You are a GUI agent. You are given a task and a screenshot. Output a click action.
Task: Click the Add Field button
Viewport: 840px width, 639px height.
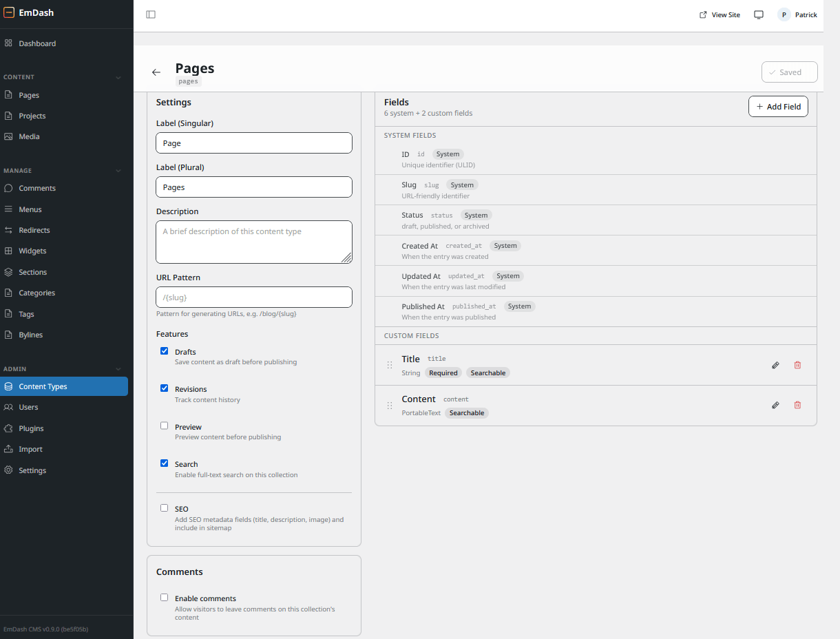tap(778, 107)
